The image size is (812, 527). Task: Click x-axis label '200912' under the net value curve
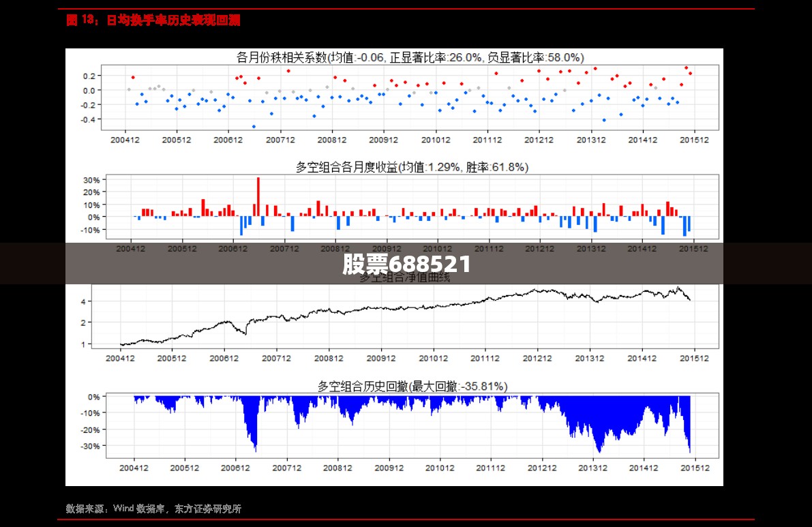pyautogui.click(x=381, y=358)
